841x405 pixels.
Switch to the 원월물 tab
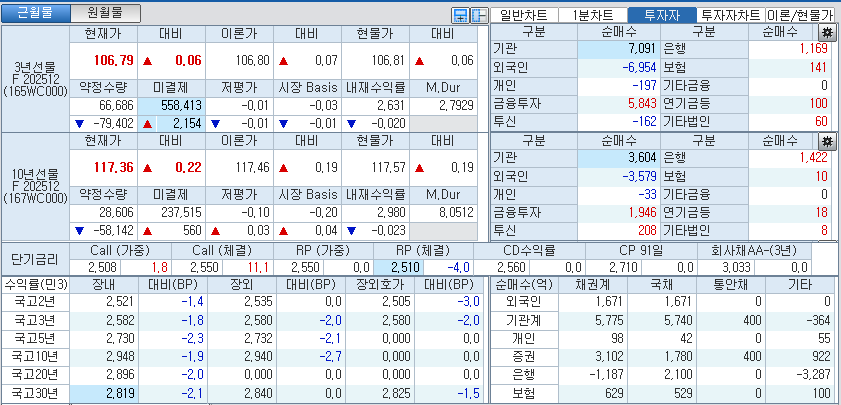[x=105, y=13]
